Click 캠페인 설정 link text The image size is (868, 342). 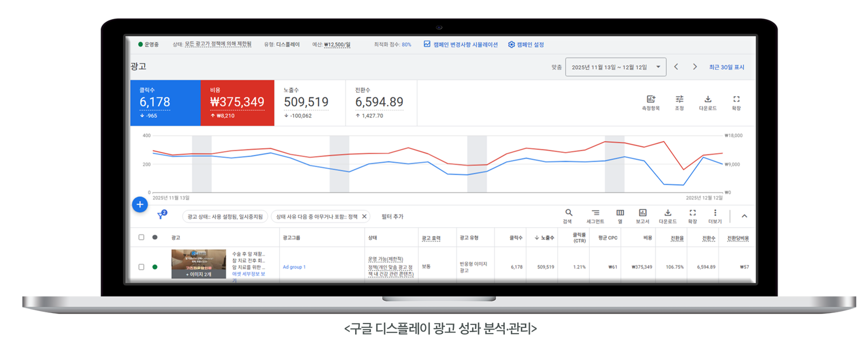coord(530,44)
